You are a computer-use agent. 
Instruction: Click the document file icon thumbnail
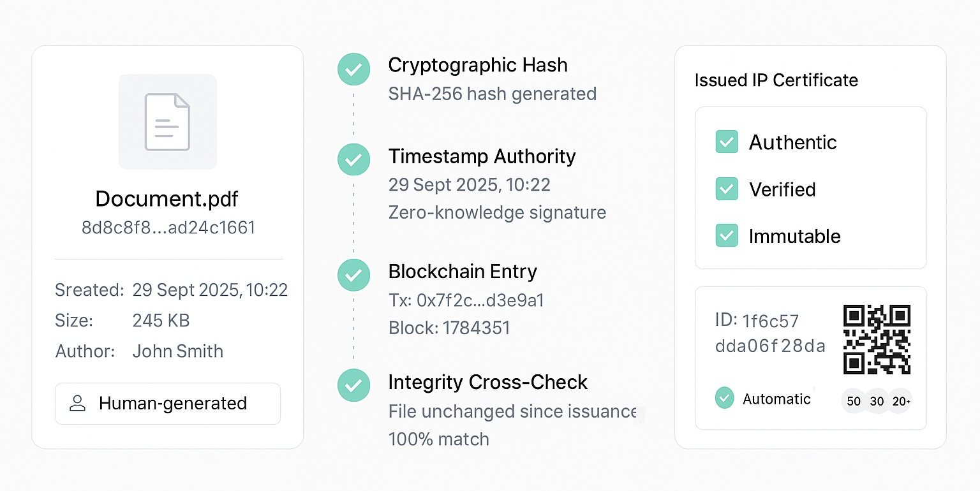(x=167, y=122)
